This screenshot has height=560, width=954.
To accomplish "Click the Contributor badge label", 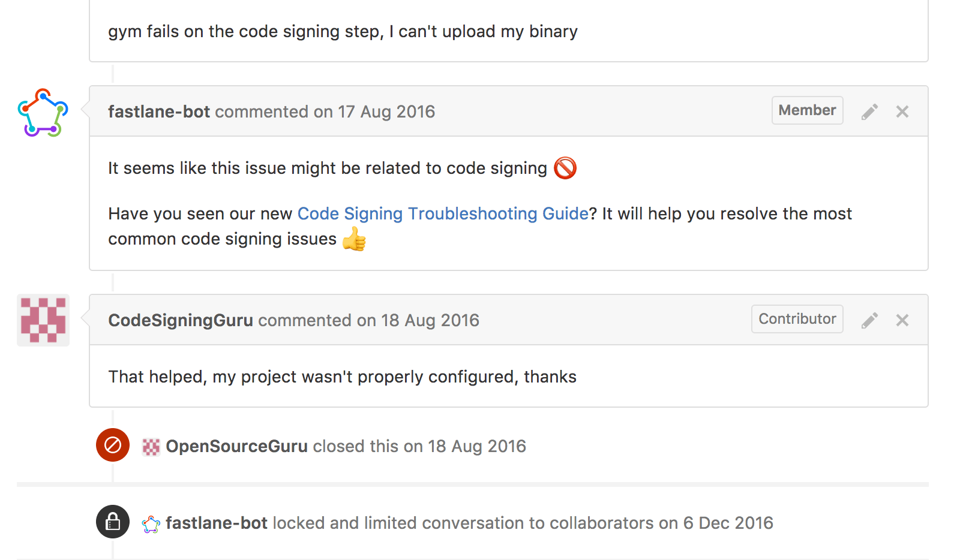I will coord(797,319).
